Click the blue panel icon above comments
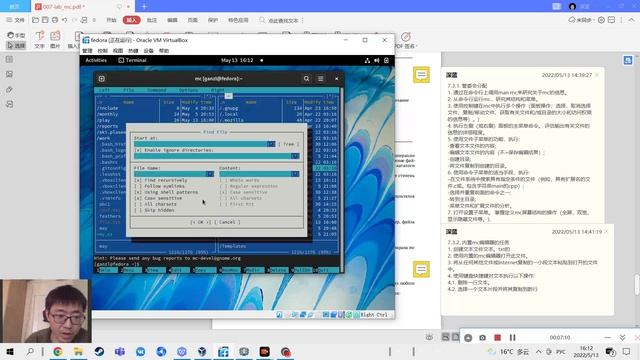Image resolution: width=640 pixels, height=360 pixels. click(628, 60)
